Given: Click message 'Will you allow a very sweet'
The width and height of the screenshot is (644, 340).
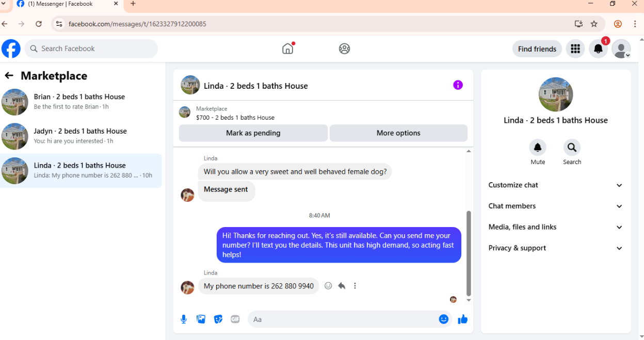Looking at the screenshot, I should click(x=295, y=172).
